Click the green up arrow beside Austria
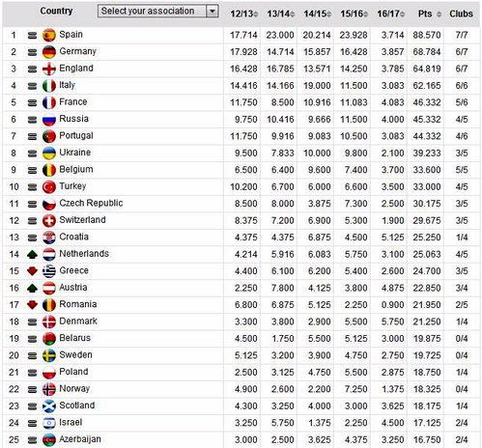 click(32, 288)
